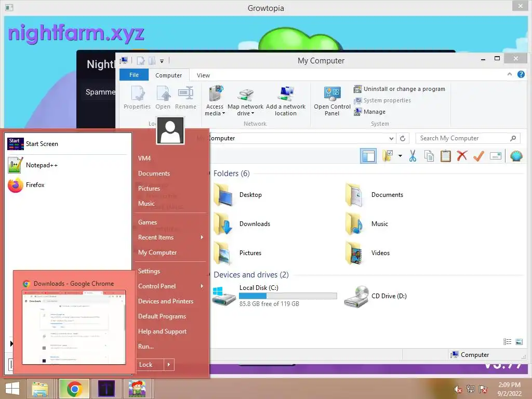The width and height of the screenshot is (532, 399).
Task: Open the Map network drive dropdown
Action: click(245, 101)
